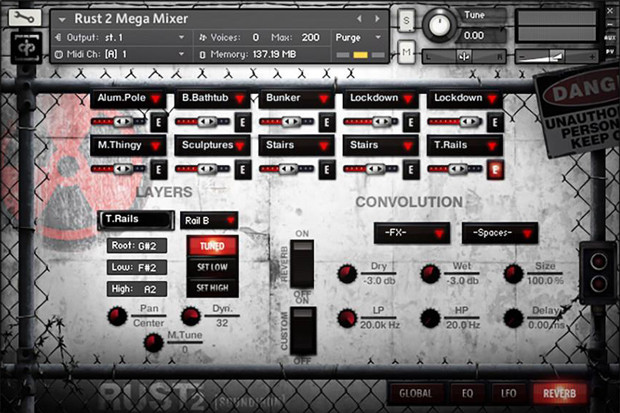Open the -FX- impulse dropdown

(x=412, y=233)
